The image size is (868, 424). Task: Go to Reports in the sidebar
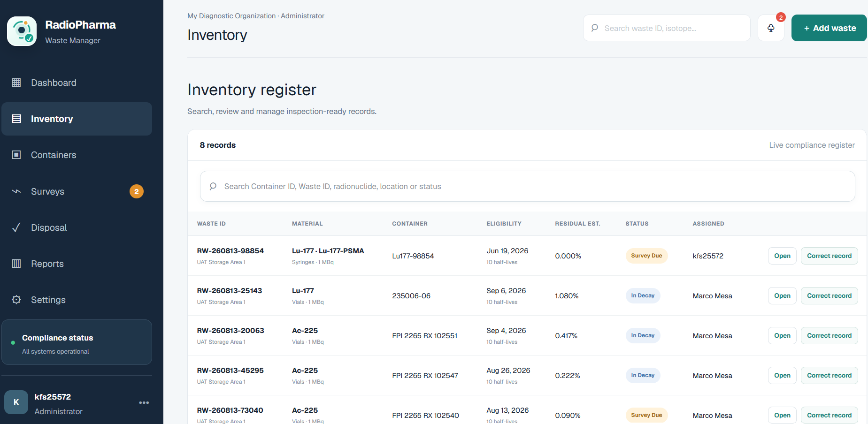click(77, 264)
